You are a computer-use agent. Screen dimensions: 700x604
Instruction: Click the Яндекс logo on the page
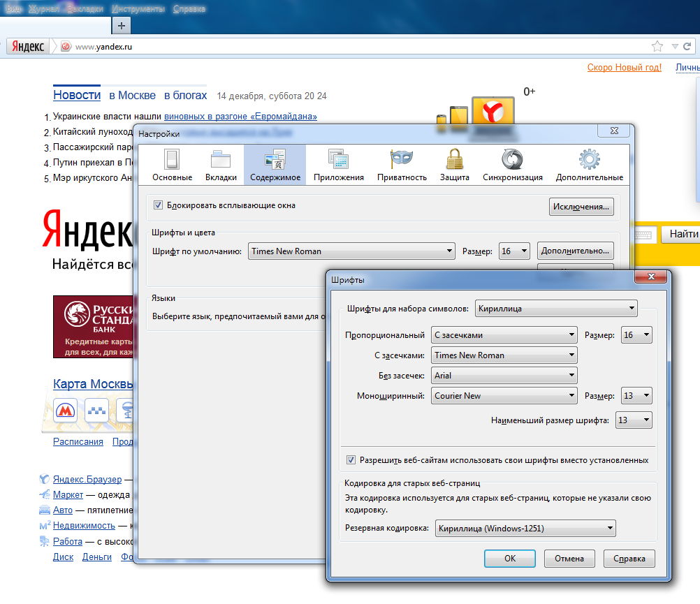pyautogui.click(x=87, y=230)
